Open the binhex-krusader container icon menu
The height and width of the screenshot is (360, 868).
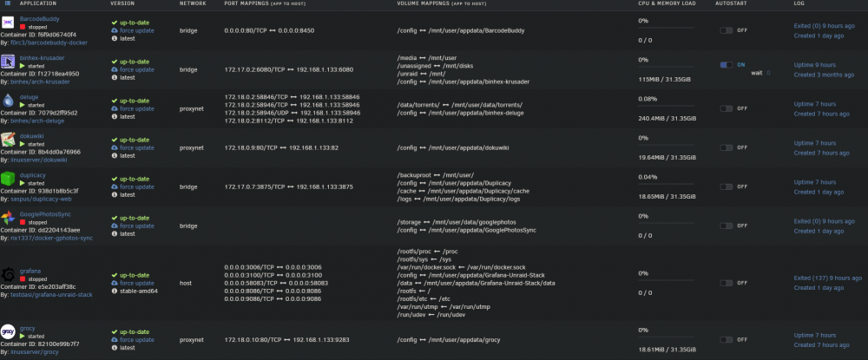coord(8,62)
